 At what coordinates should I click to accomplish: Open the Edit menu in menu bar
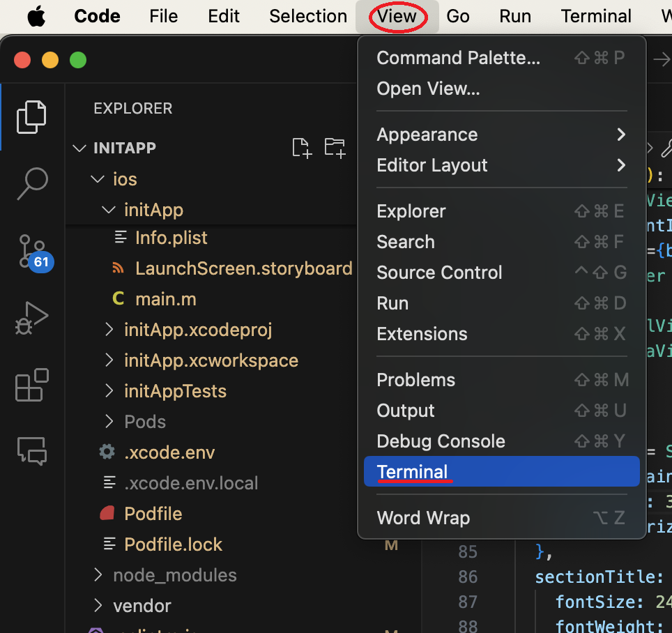224,16
